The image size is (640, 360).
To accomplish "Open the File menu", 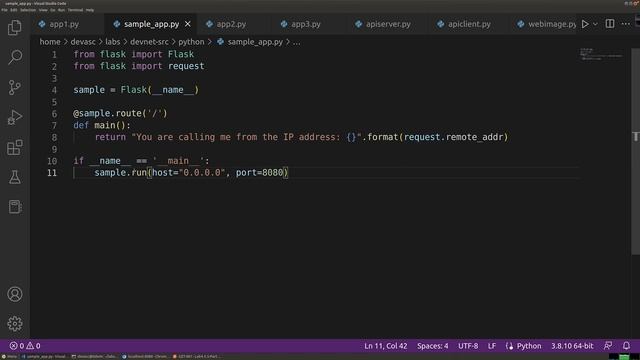I will tap(4, 10).
